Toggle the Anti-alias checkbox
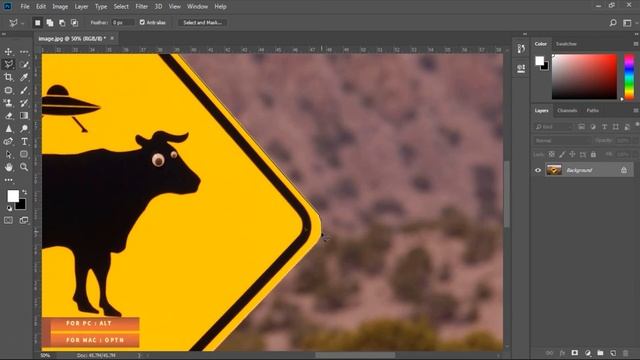The height and width of the screenshot is (360, 640). click(x=142, y=22)
